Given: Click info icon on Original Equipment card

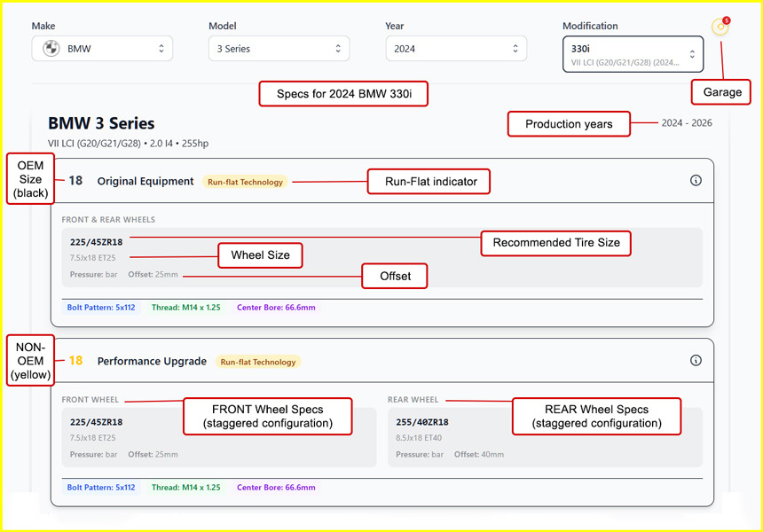Looking at the screenshot, I should tap(696, 181).
